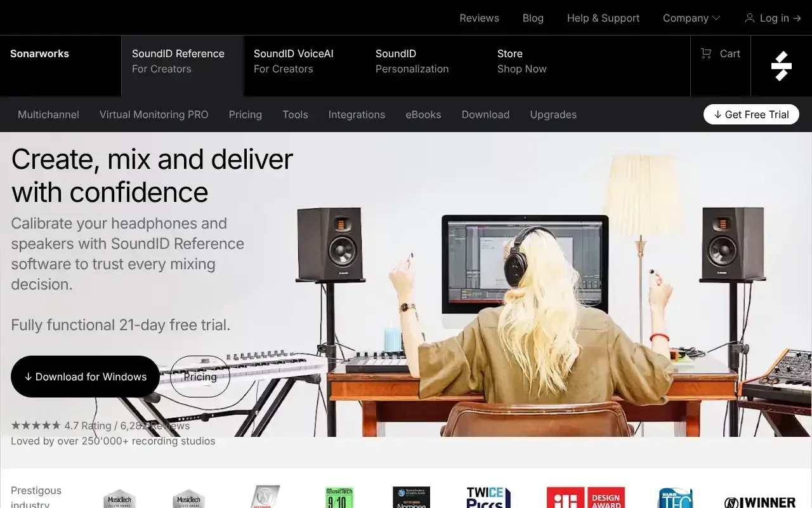
Task: Open the shopping Cart
Action: 720,54
